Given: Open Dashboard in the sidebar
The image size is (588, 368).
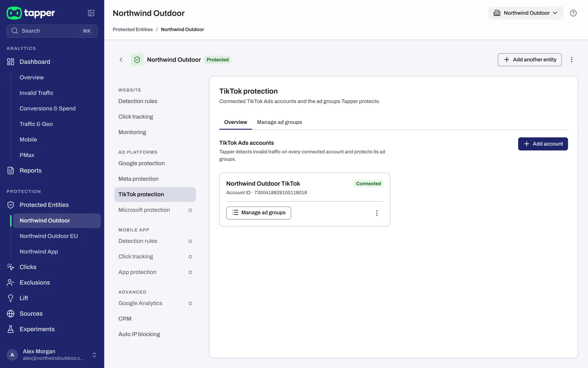Looking at the screenshot, I should (x=52, y=62).
